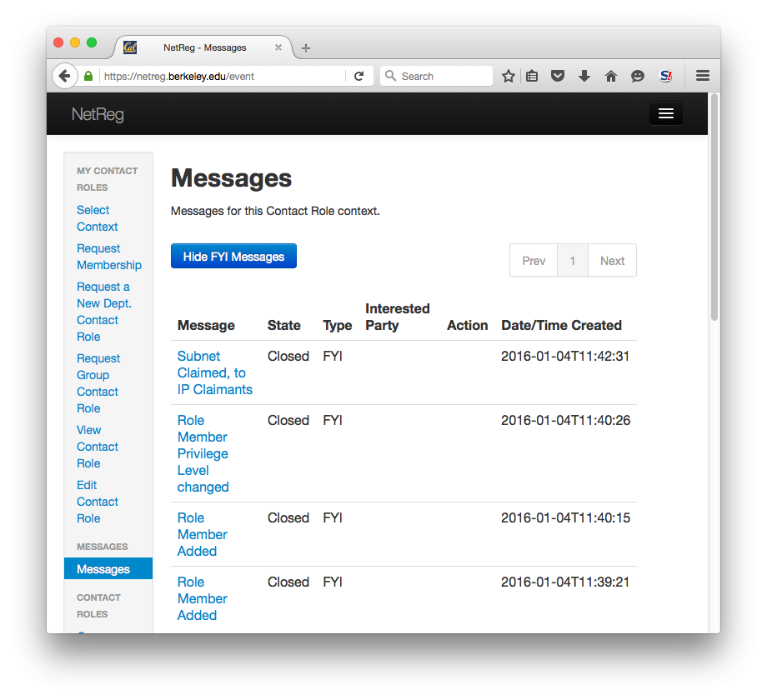This screenshot has height=700, width=767.
Task: Open the downloads arrow icon
Action: point(584,76)
